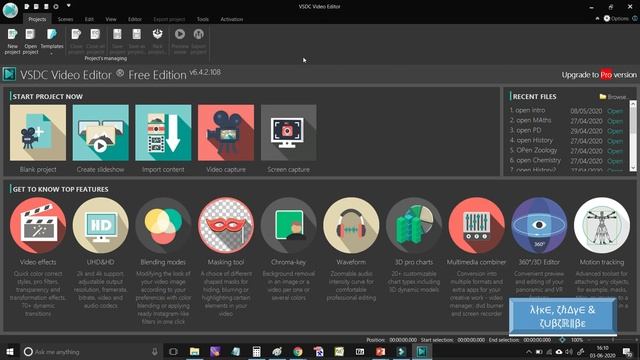The image size is (640, 360).
Task: Choose the Import content tile
Action: tap(163, 133)
